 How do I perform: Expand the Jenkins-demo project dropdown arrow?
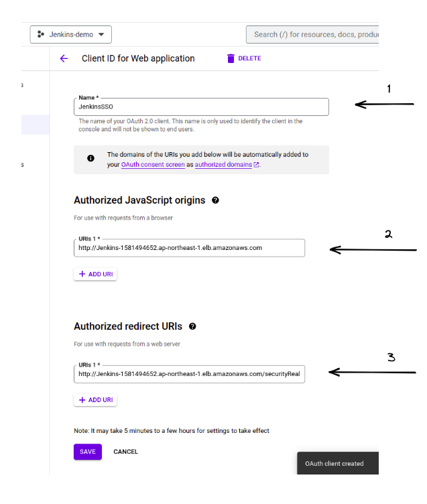click(101, 34)
